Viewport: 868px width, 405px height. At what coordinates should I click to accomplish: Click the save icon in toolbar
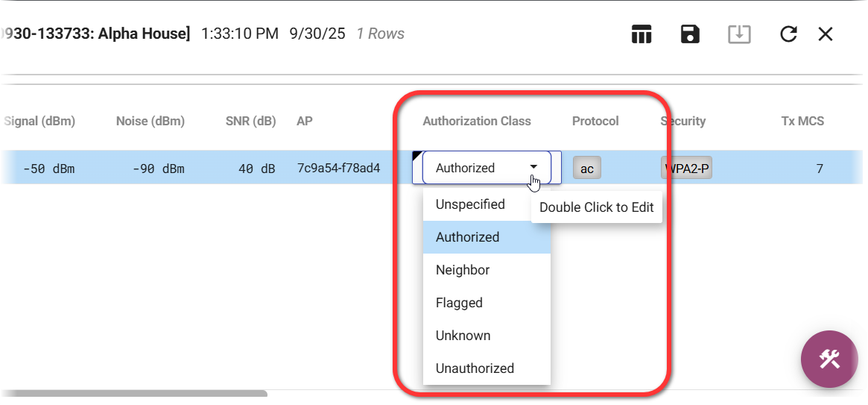pyautogui.click(x=690, y=34)
